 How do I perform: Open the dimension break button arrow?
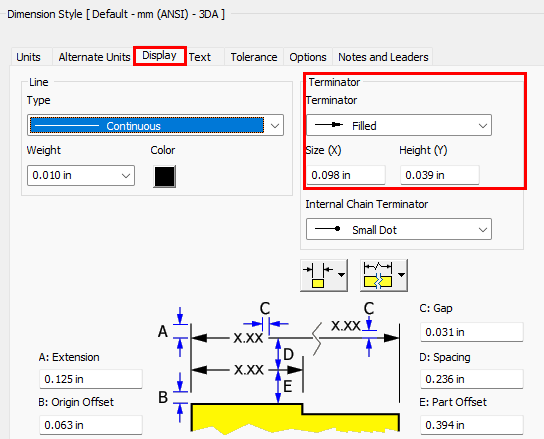tap(402, 275)
